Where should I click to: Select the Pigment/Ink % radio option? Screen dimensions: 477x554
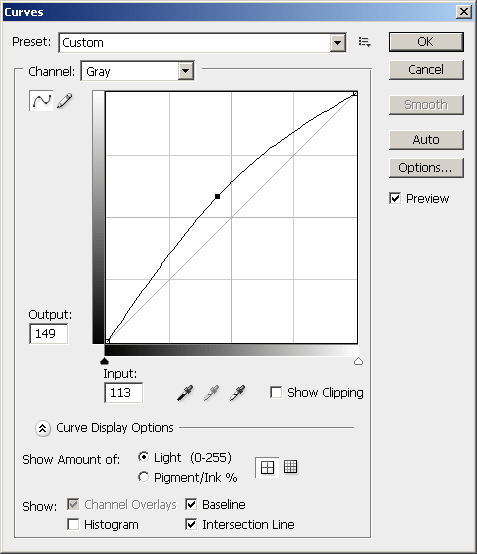tap(143, 477)
